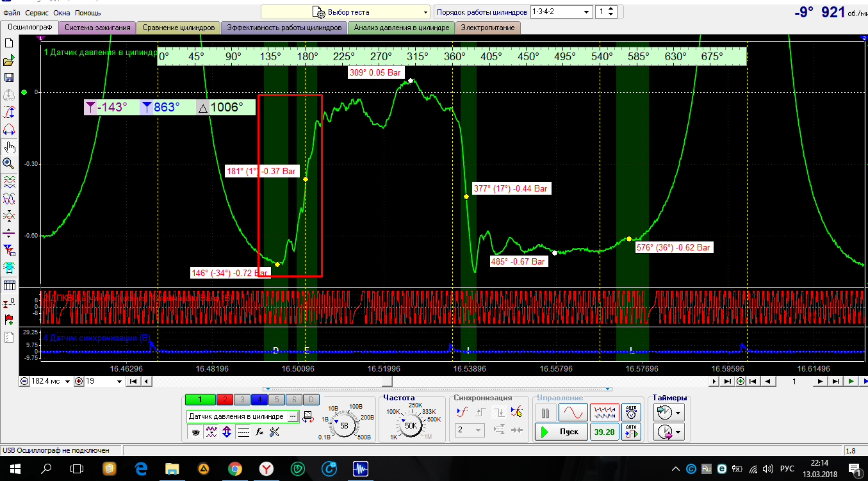The height and width of the screenshot is (481, 868).
Task: Open the Сервис menu
Action: point(36,13)
